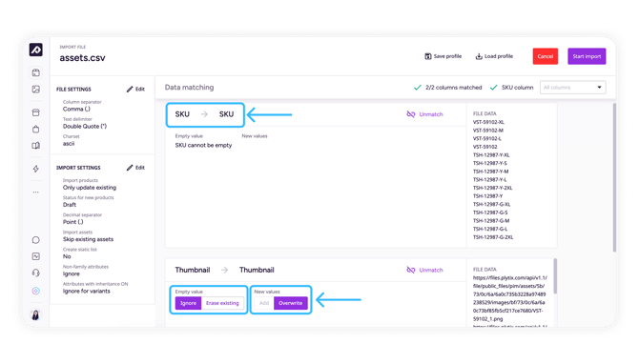
Task: Open the image assets sidebar icon
Action: coord(36,90)
